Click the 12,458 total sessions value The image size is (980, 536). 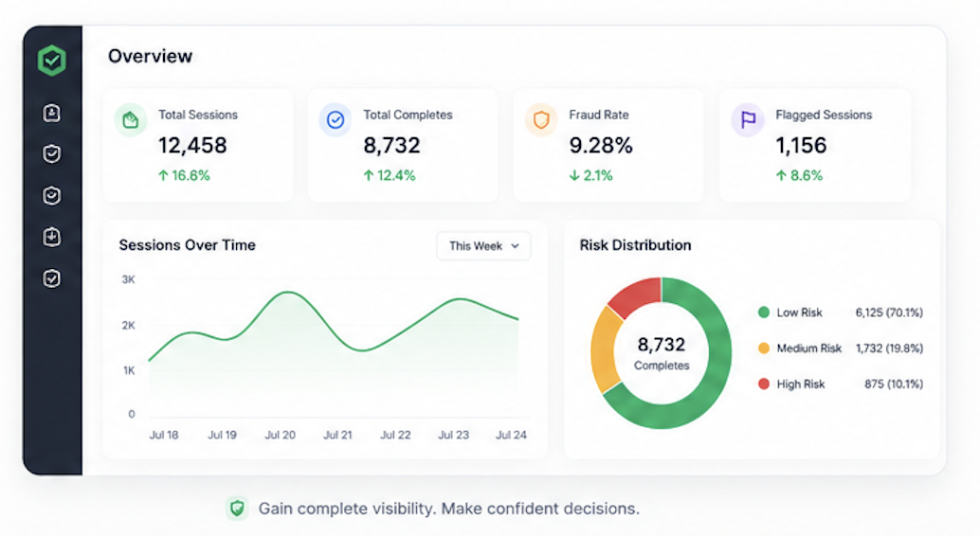pos(192,145)
